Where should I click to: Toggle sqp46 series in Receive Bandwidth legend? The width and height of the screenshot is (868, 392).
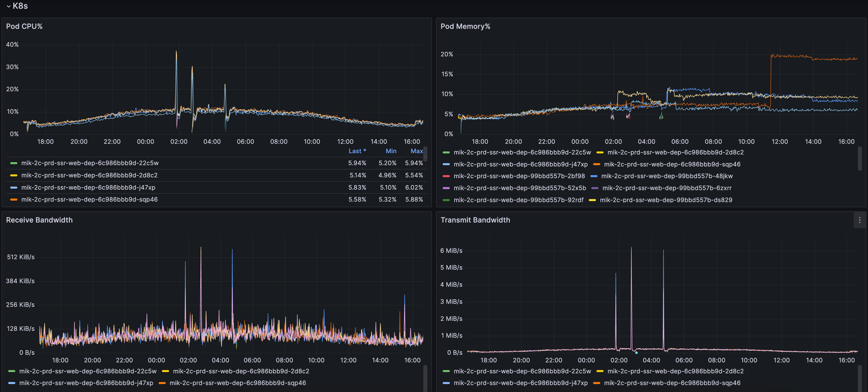[237, 383]
